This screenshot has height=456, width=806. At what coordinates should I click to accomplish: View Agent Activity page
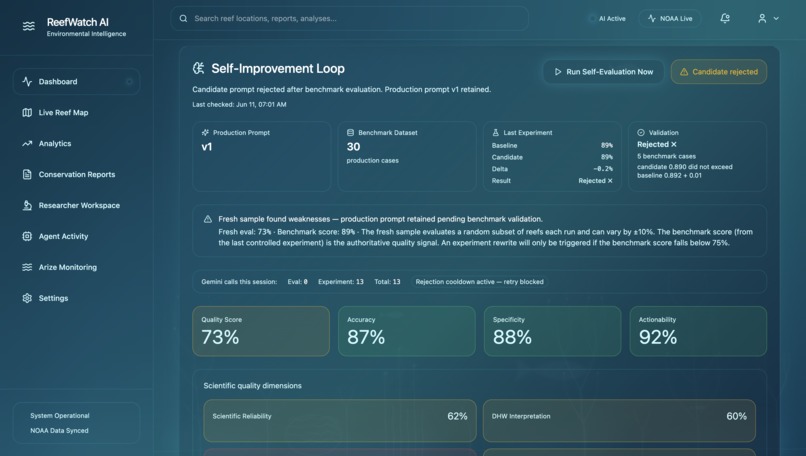[77, 236]
